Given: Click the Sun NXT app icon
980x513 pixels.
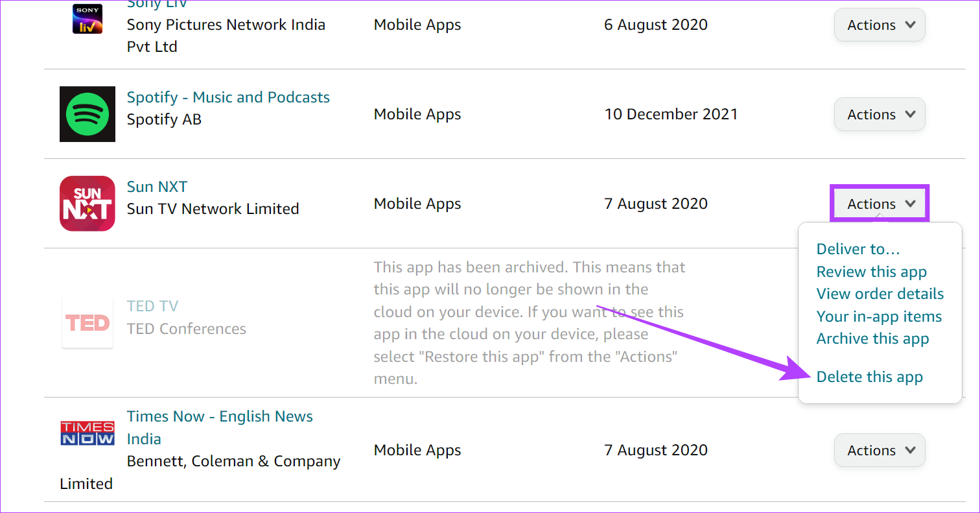Looking at the screenshot, I should click(x=87, y=204).
